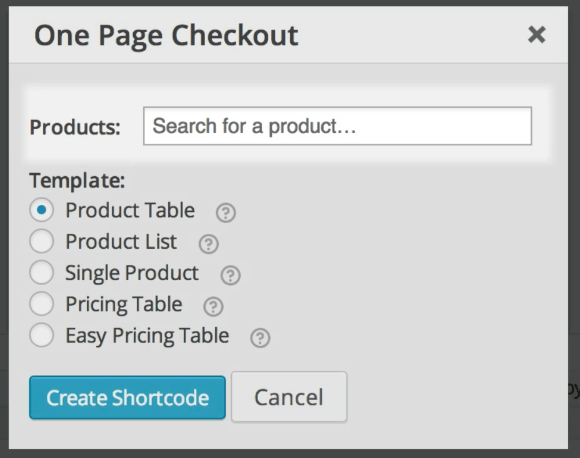Pick the Pricing Table radio button
This screenshot has width=580, height=458.
(41, 304)
